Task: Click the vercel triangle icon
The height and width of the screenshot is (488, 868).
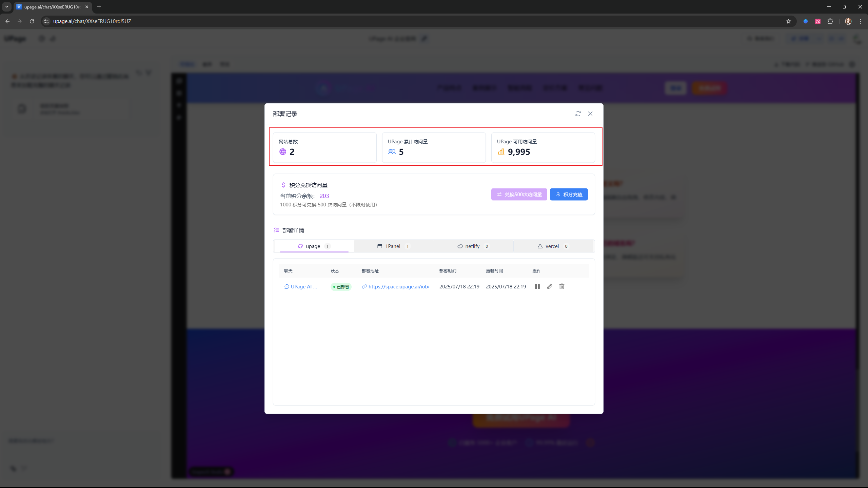Action: pyautogui.click(x=540, y=246)
